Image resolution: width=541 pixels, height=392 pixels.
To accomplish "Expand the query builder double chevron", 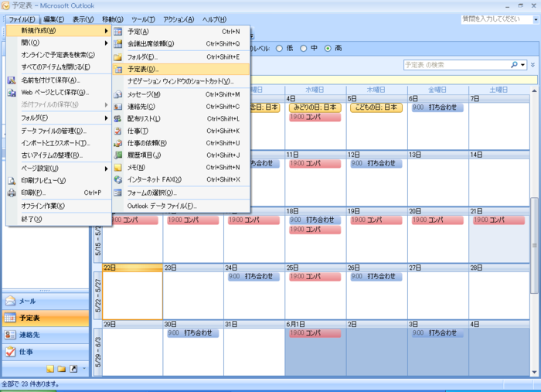I will [x=532, y=65].
